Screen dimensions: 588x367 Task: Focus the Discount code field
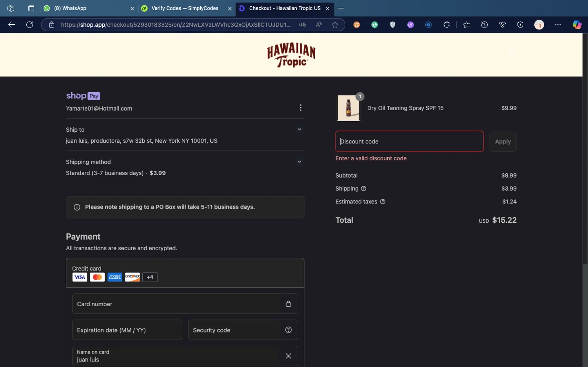coord(409,142)
